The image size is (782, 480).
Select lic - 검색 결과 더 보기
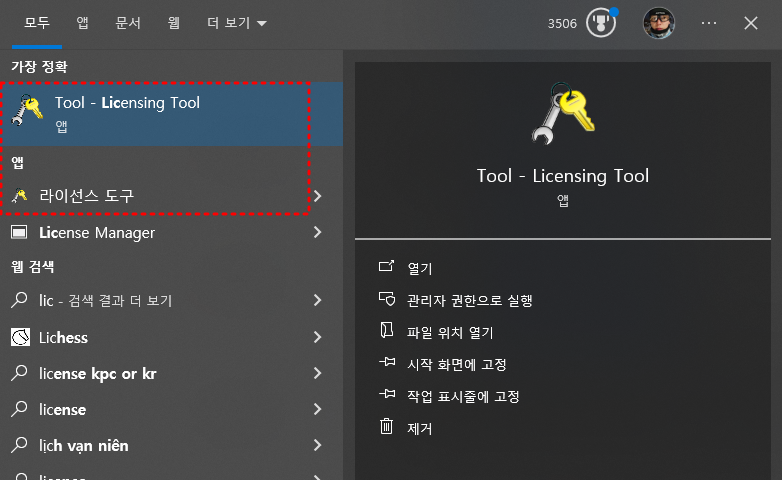pyautogui.click(x=172, y=300)
